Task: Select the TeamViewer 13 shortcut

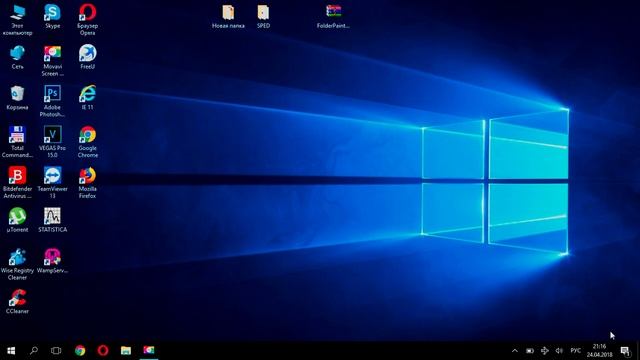Action: (x=52, y=183)
